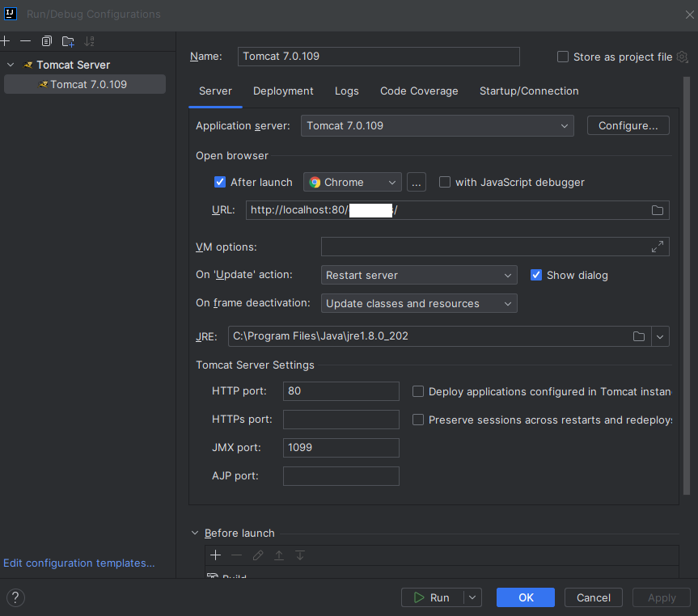Image resolution: width=698 pixels, height=616 pixels.
Task: Click the IntelliJ IDEA logo icon
Action: tap(11, 14)
